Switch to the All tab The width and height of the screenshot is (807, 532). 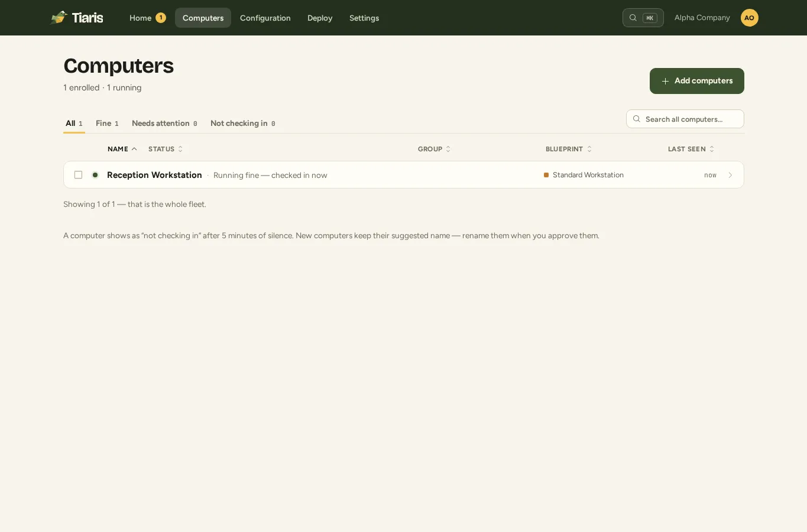click(x=74, y=123)
